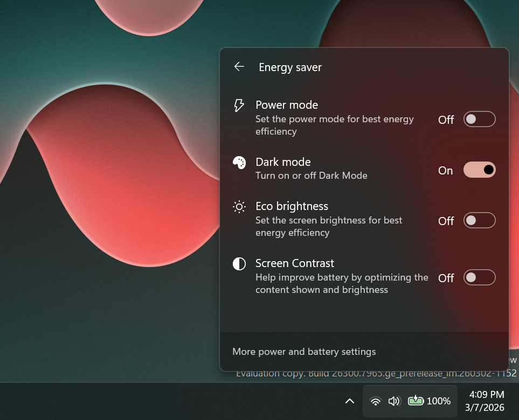
Task: Turn off the Dark mode toggle
Action: coord(479,170)
